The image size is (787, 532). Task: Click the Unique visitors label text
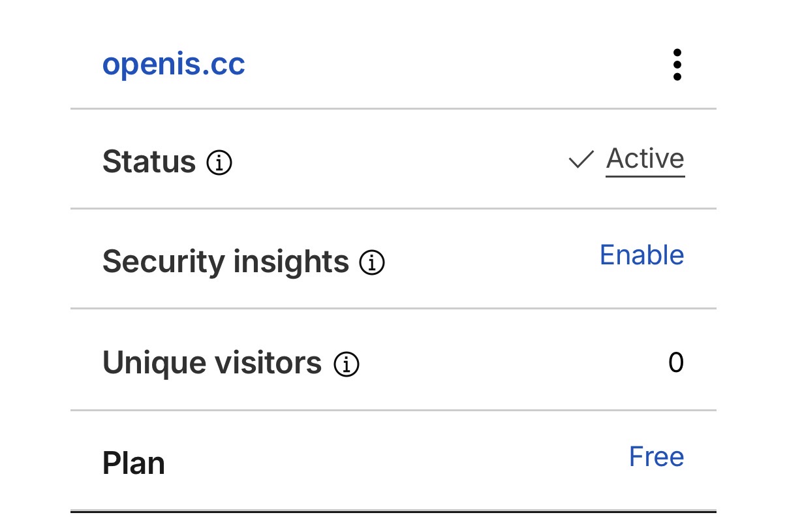click(211, 363)
